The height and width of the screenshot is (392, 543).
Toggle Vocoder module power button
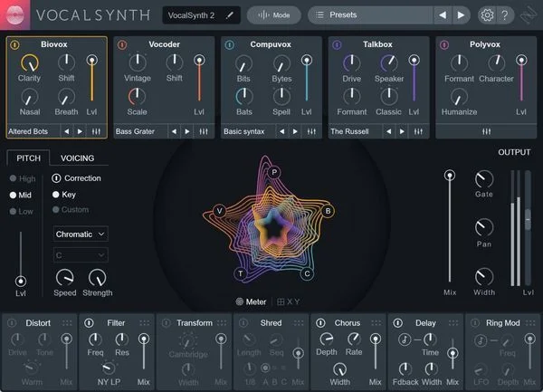click(122, 44)
